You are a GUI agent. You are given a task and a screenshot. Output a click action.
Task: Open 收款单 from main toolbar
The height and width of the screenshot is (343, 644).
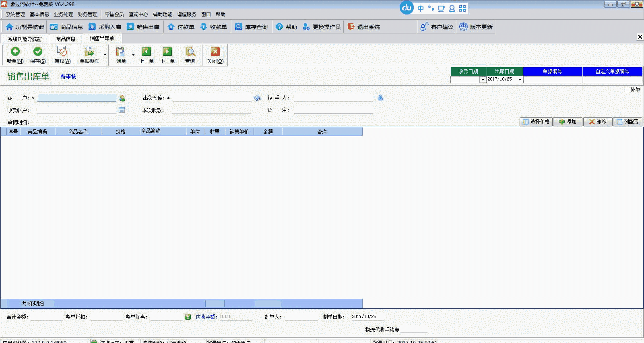pos(214,27)
